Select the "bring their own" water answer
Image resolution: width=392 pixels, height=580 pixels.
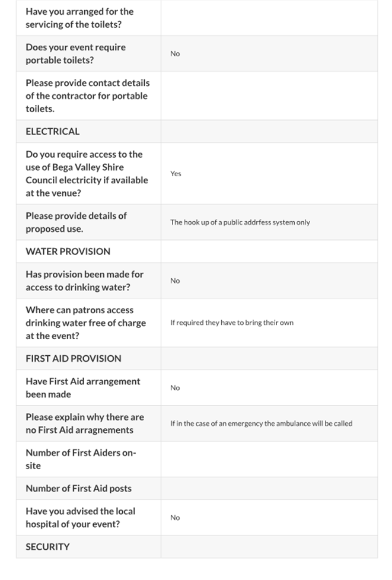tap(231, 323)
